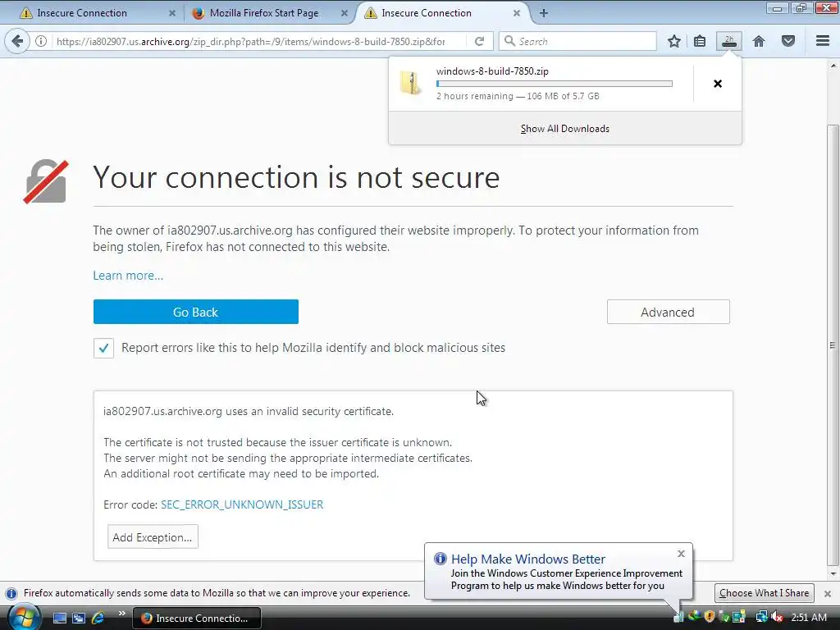Click the browser back arrow button
Viewport: 840px width, 630px height.
pyautogui.click(x=17, y=41)
